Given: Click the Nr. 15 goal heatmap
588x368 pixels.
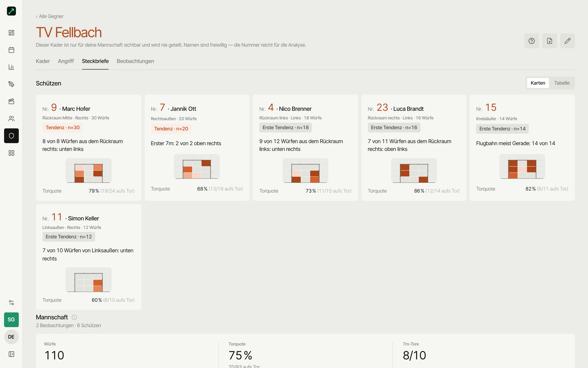Looking at the screenshot, I should tap(522, 166).
